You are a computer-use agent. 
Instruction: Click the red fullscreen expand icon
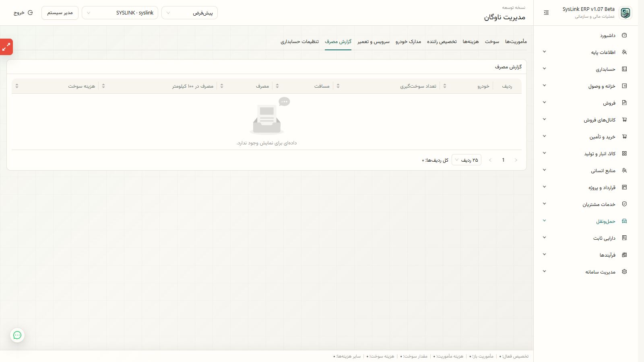click(x=6, y=47)
